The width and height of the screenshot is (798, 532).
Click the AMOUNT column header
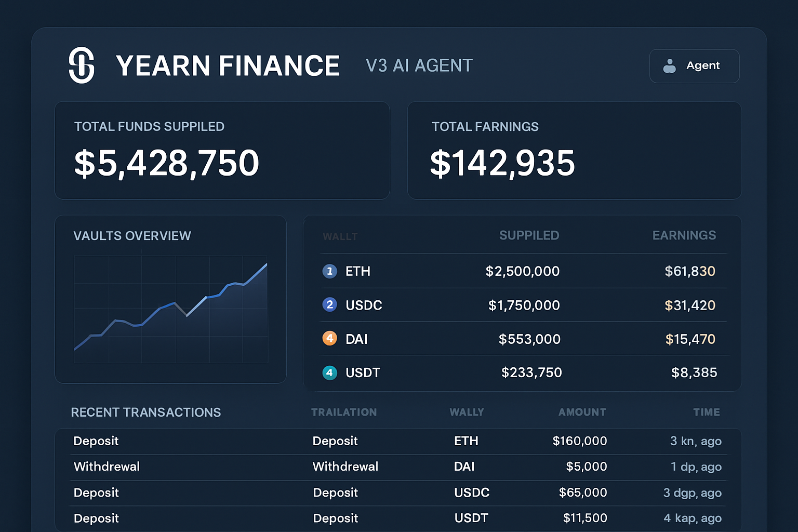coord(582,412)
